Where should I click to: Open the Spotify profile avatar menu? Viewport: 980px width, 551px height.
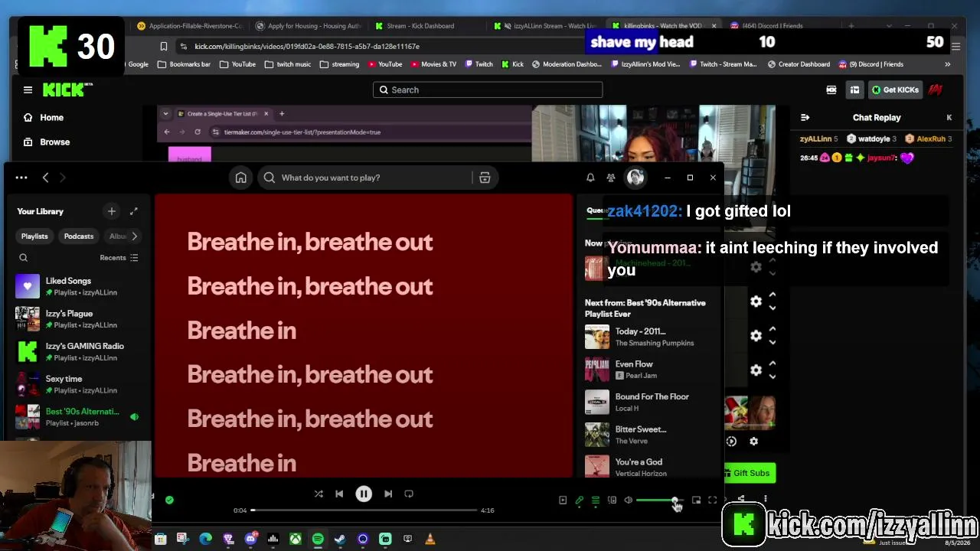click(x=635, y=178)
